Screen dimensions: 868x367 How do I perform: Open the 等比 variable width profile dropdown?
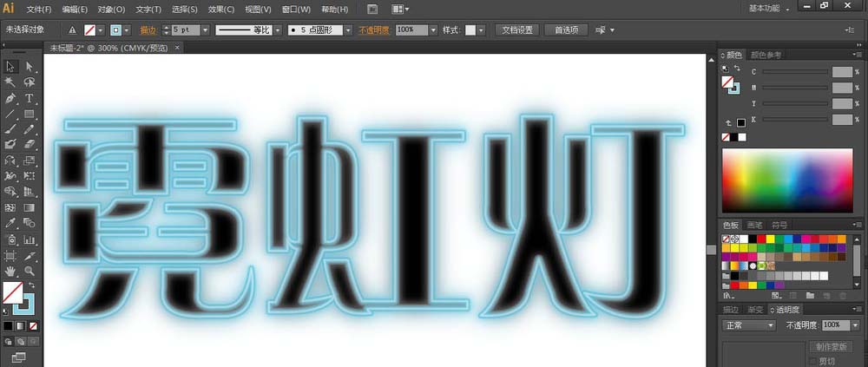click(x=278, y=29)
